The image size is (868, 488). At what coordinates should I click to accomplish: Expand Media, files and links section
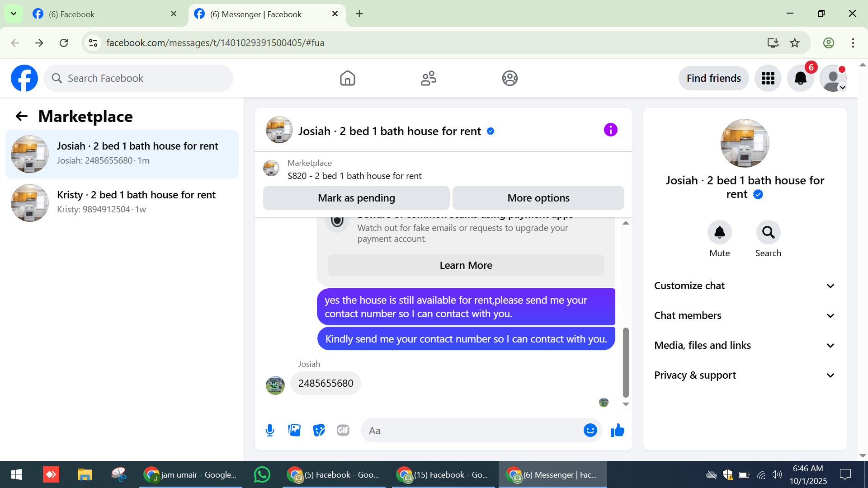744,346
